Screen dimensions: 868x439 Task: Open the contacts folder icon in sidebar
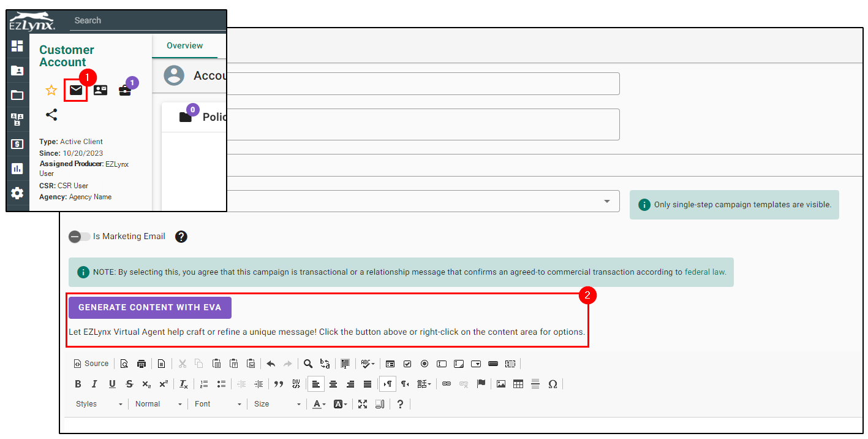[17, 71]
